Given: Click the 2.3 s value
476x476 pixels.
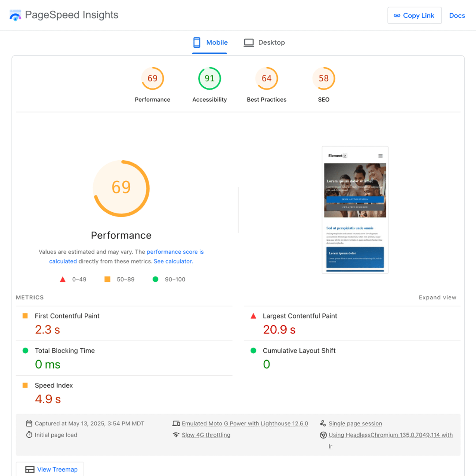Looking at the screenshot, I should point(47,329).
